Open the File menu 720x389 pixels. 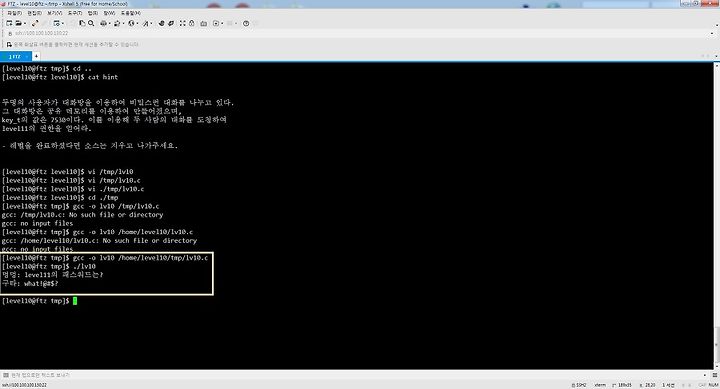[x=14, y=13]
